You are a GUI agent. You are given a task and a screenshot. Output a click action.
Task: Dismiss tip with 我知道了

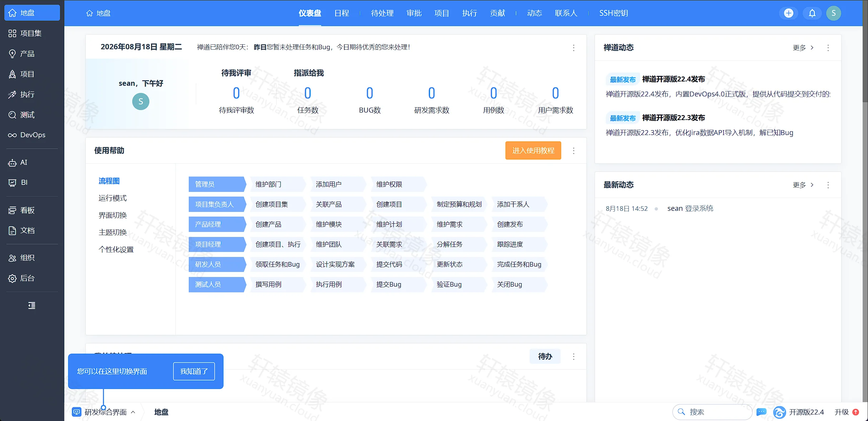194,371
